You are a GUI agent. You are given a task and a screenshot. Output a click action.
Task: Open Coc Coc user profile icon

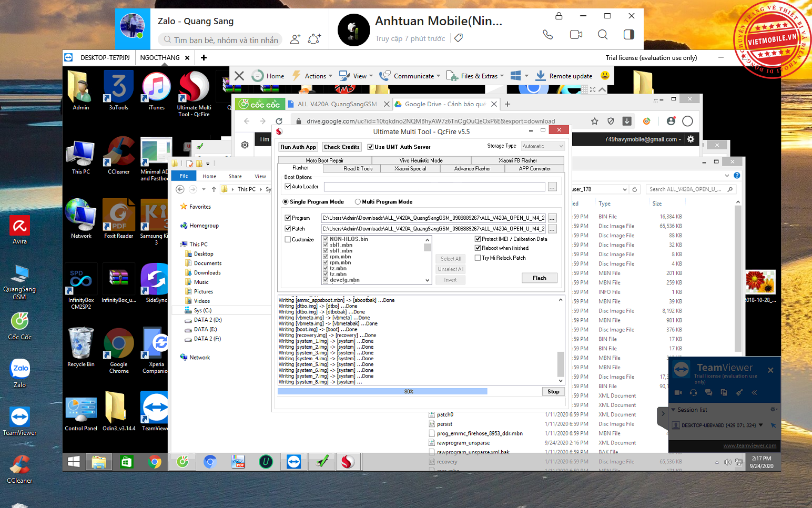[x=671, y=121]
